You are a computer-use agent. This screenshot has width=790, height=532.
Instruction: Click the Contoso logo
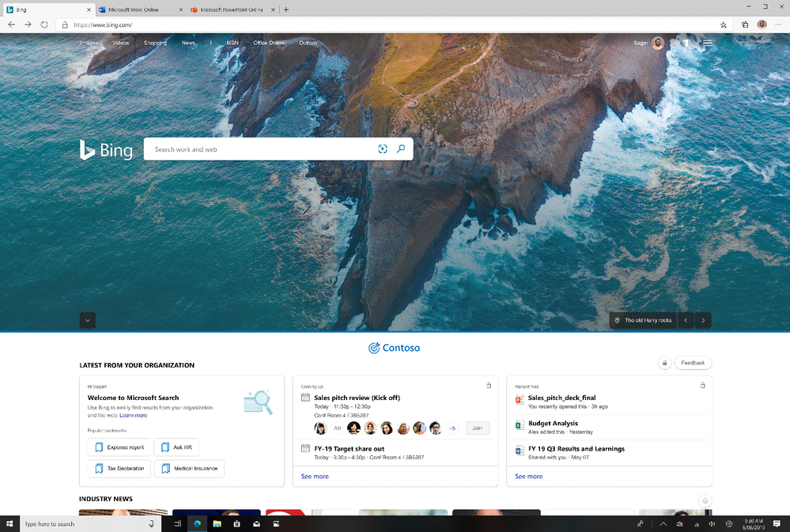coord(394,348)
